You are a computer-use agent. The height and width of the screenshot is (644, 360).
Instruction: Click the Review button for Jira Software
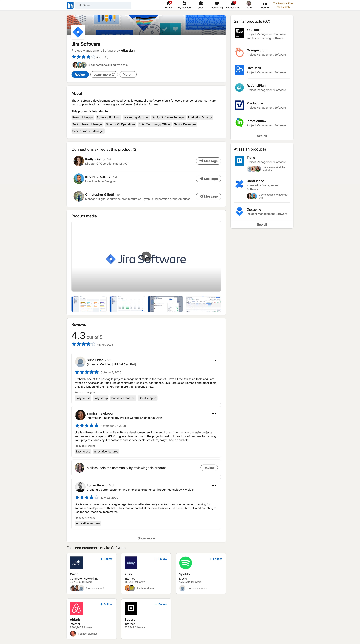click(80, 74)
